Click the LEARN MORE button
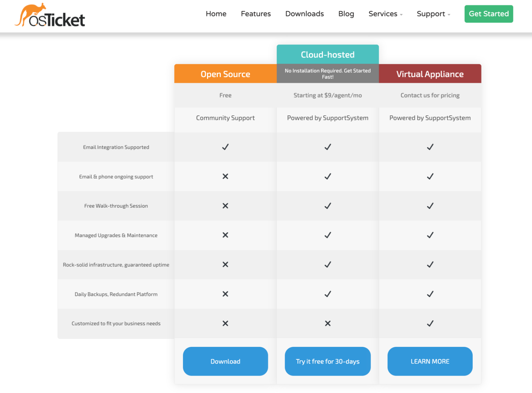 click(x=430, y=361)
